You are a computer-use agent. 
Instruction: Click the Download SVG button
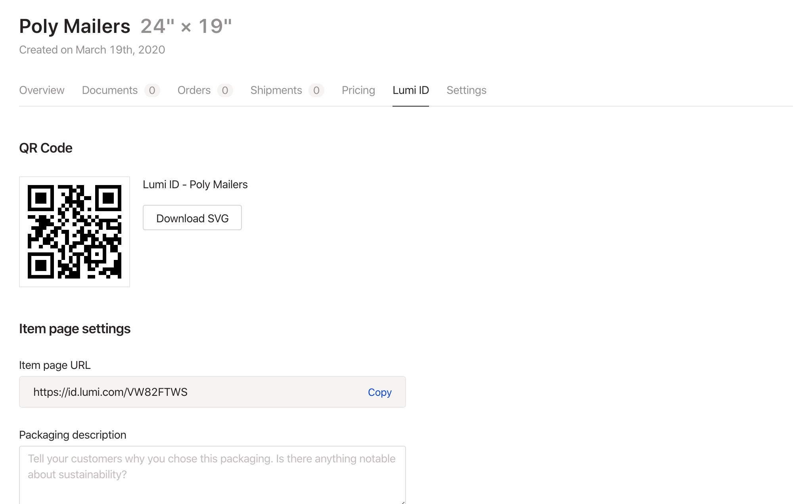point(192,218)
